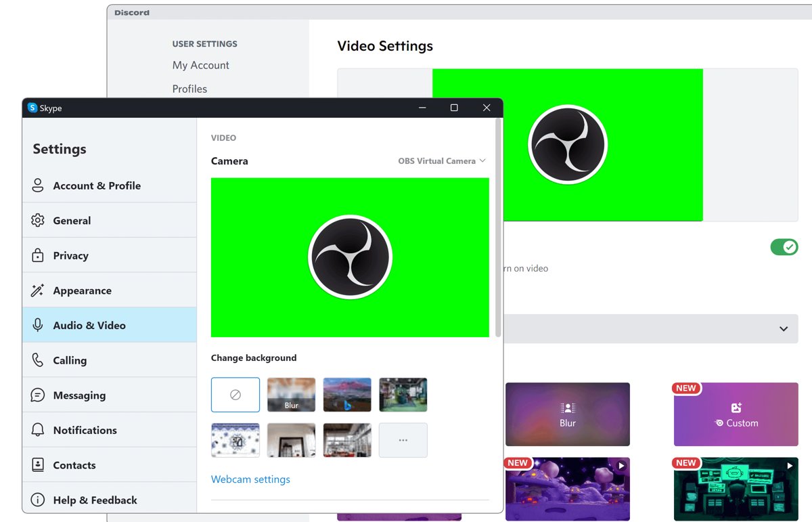The width and height of the screenshot is (812, 522).
Task: Open Calling settings in Skype
Action: (110, 360)
